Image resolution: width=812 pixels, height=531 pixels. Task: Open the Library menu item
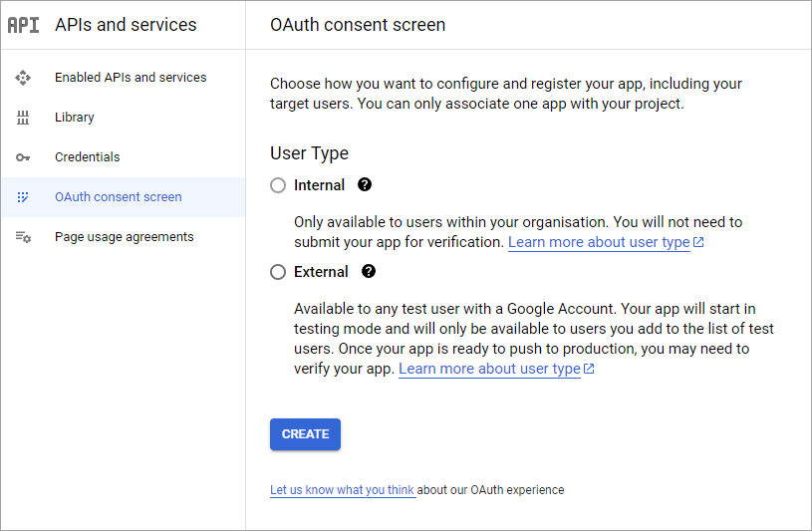(x=75, y=118)
